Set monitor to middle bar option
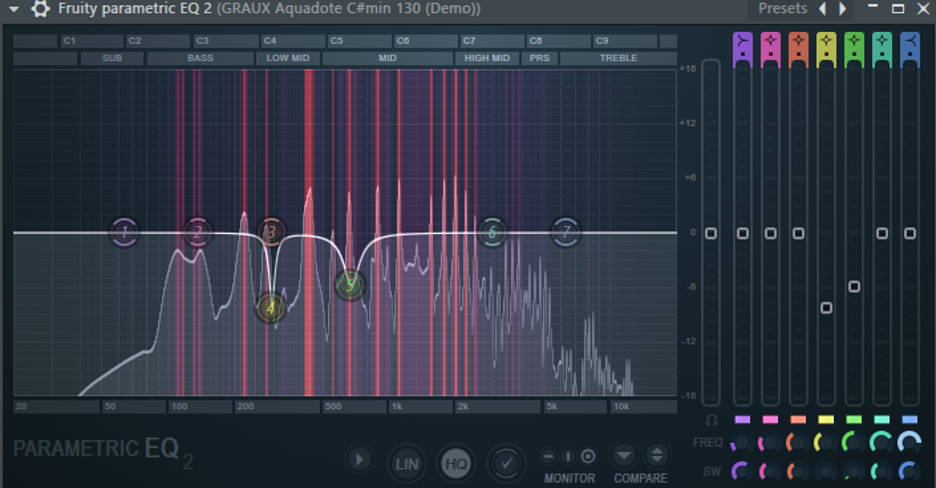 pyautogui.click(x=568, y=456)
